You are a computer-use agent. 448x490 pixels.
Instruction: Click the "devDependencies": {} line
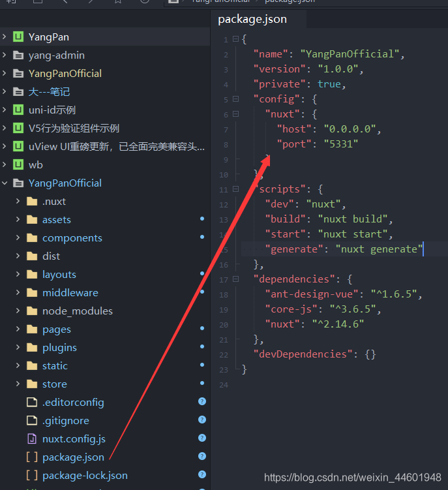pyautogui.click(x=314, y=354)
